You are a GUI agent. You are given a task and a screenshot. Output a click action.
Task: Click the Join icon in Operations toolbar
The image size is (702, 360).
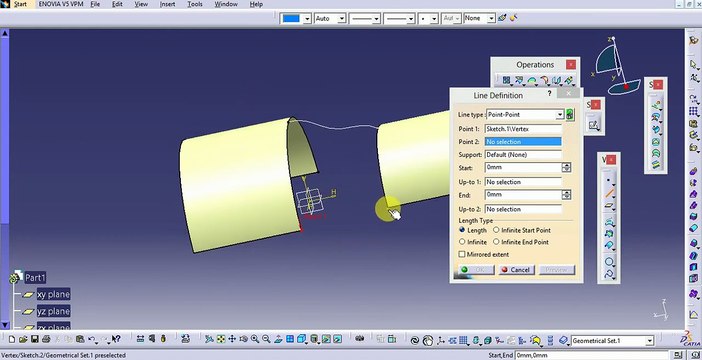tap(506, 80)
